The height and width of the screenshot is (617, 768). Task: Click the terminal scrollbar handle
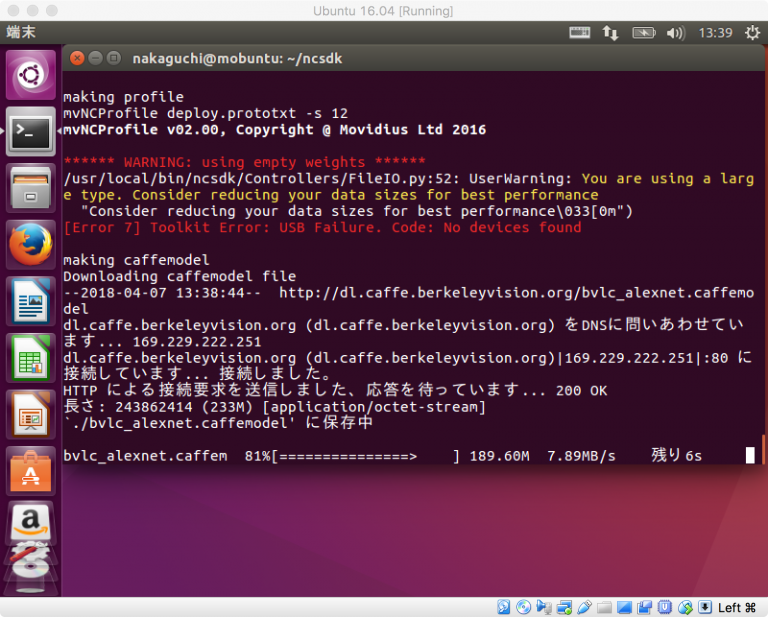pyautogui.click(x=763, y=449)
